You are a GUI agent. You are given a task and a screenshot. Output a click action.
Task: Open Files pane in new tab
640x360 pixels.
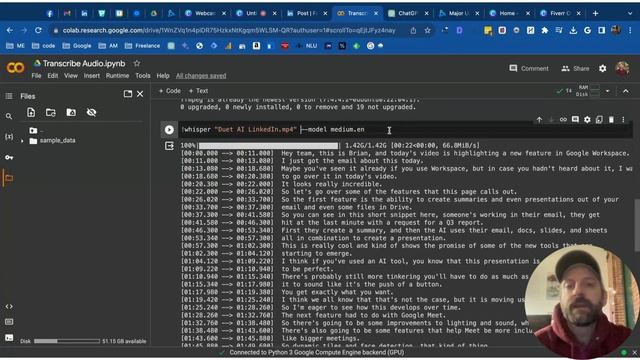128,94
